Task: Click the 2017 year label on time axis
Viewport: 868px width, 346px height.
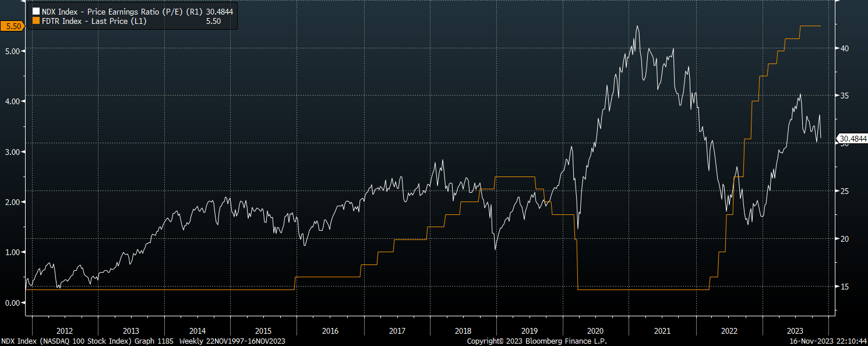Action: pos(397,331)
